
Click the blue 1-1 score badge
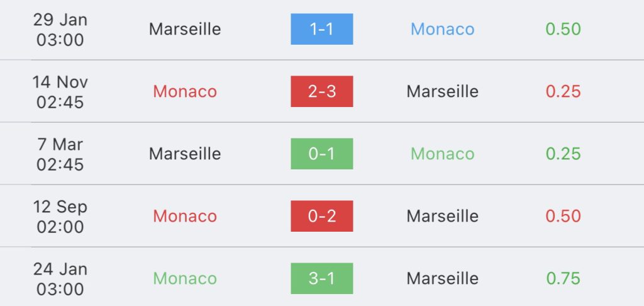(x=321, y=29)
